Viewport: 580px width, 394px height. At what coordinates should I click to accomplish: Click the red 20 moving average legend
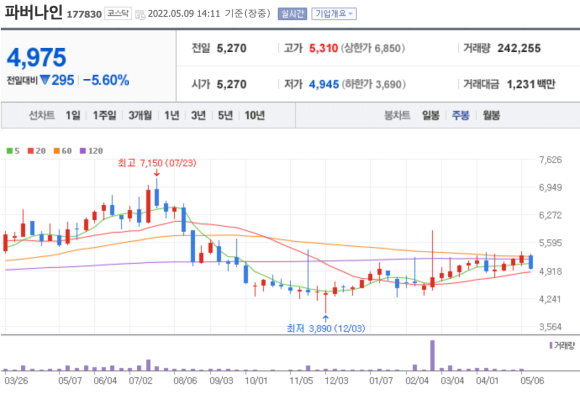click(x=37, y=151)
